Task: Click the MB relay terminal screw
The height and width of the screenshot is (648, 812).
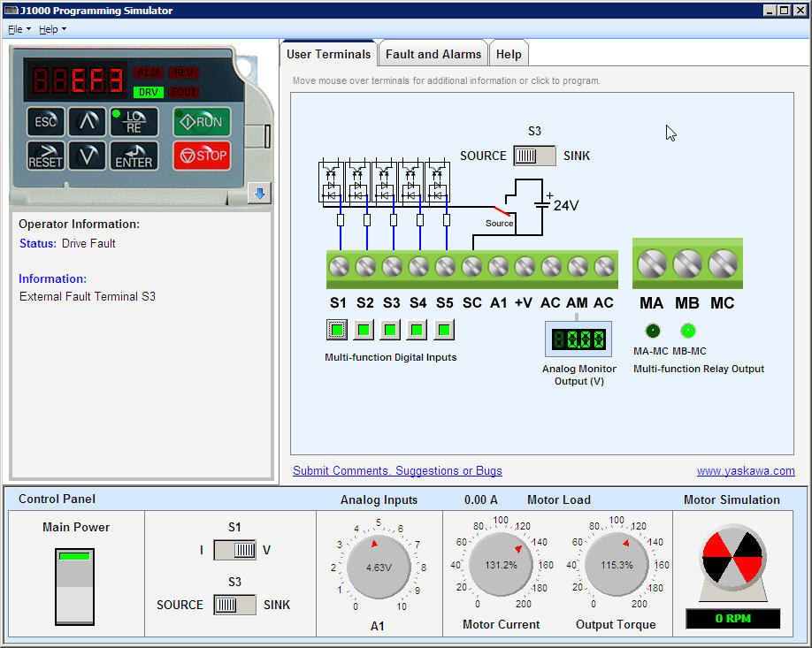Action: 687,264
